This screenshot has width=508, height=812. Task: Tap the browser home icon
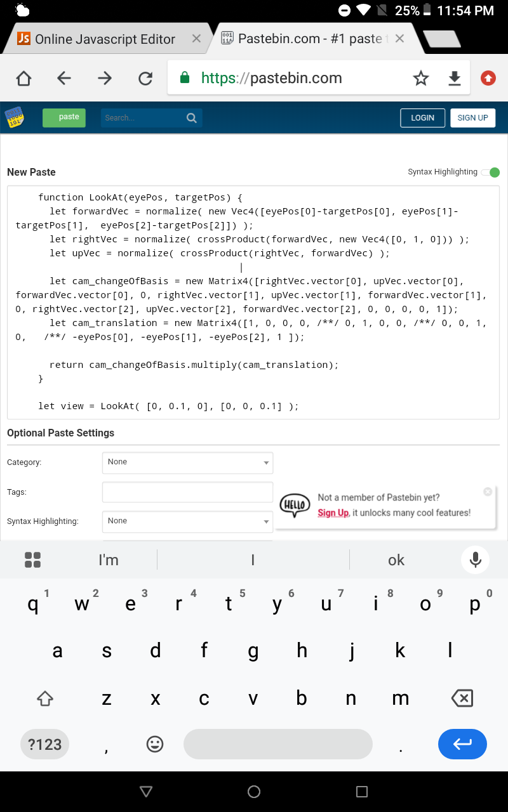click(23, 78)
